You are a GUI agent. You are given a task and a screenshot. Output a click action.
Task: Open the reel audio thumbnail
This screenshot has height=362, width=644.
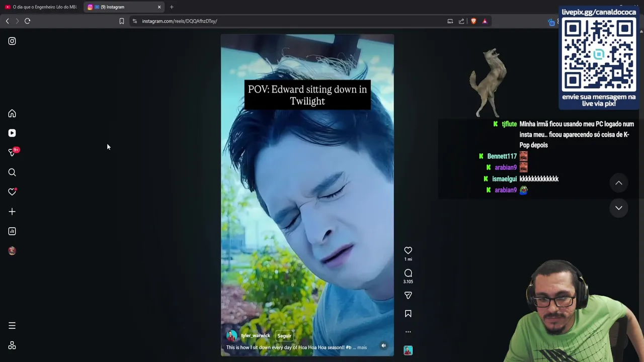tap(408, 350)
